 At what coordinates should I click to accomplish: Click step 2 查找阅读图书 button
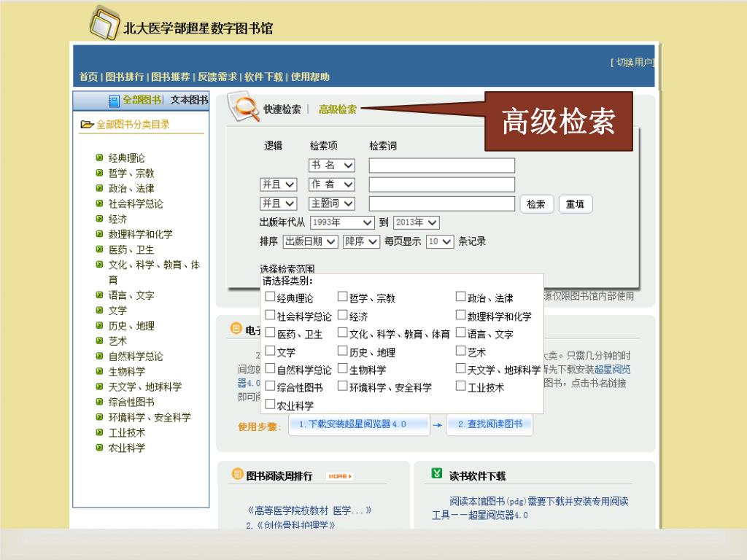[x=489, y=424]
